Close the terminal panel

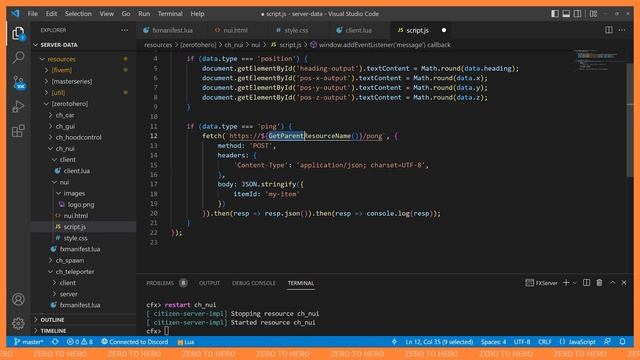pyautogui.click(x=624, y=282)
